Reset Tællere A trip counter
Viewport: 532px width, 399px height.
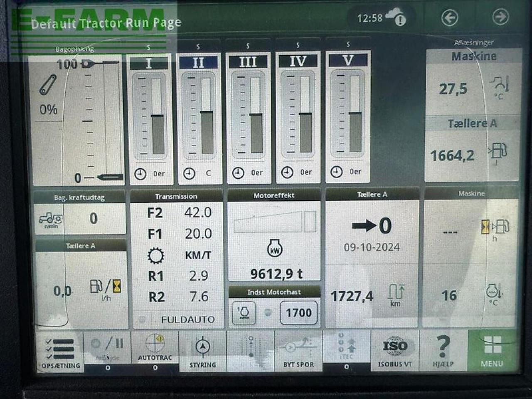(x=372, y=227)
